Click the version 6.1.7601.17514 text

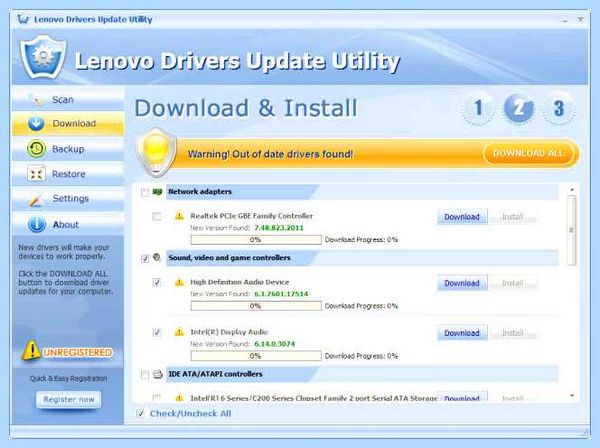[x=281, y=294]
